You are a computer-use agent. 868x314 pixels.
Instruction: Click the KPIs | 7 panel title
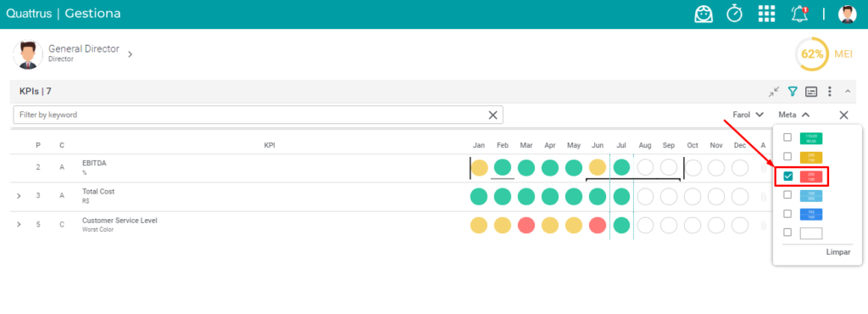click(x=36, y=92)
